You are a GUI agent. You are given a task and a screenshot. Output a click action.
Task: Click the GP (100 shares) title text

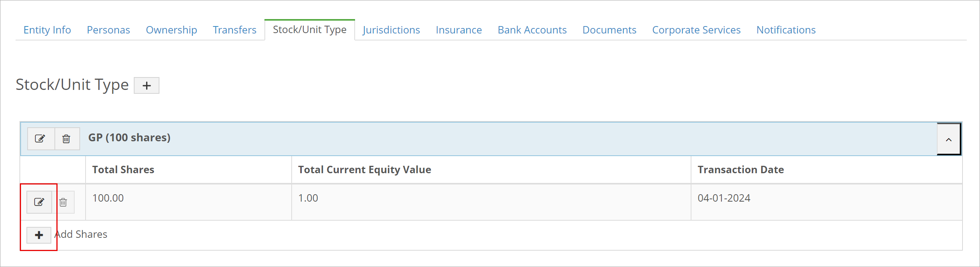point(129,138)
